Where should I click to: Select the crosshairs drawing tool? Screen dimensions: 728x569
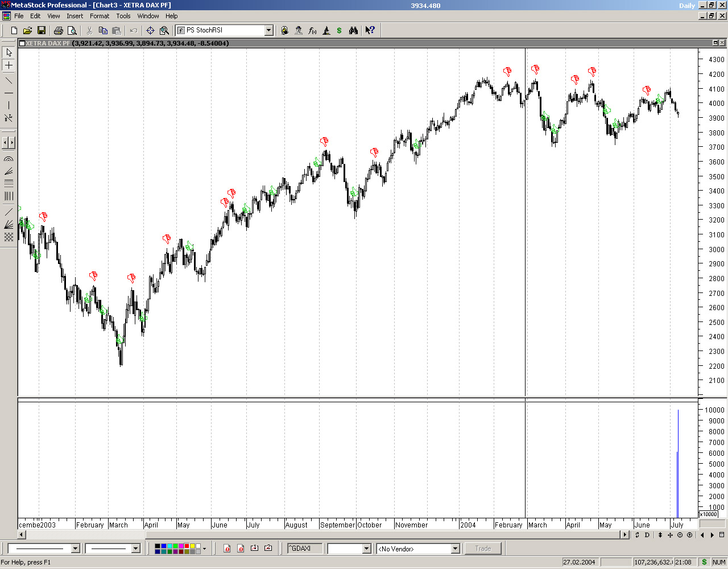[9, 65]
